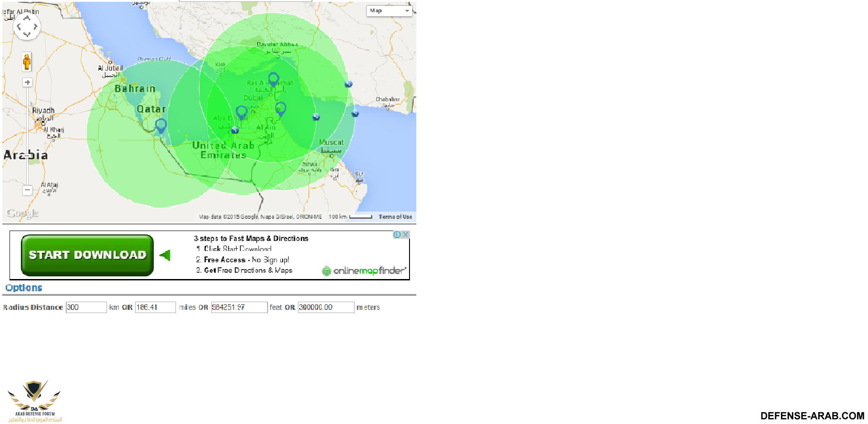
Task: Click the ad info icon
Action: click(x=397, y=235)
